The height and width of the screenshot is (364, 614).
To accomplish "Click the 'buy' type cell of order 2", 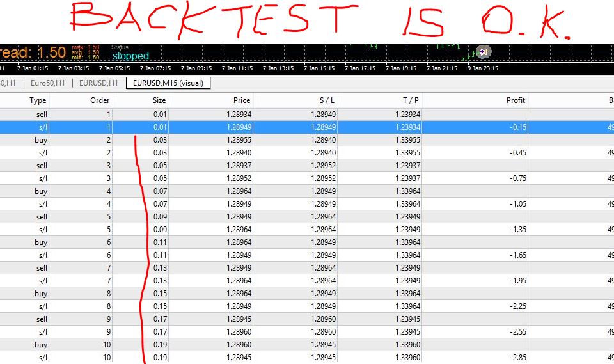I will click(x=41, y=140).
